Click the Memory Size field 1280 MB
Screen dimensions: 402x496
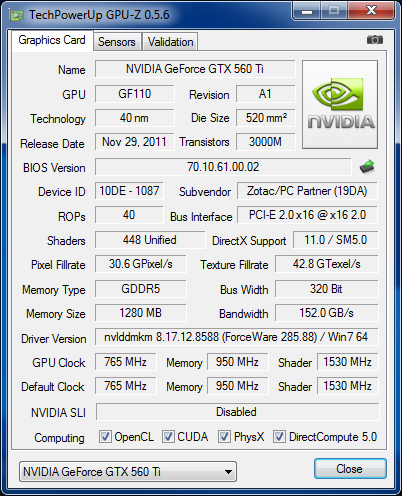click(x=141, y=313)
